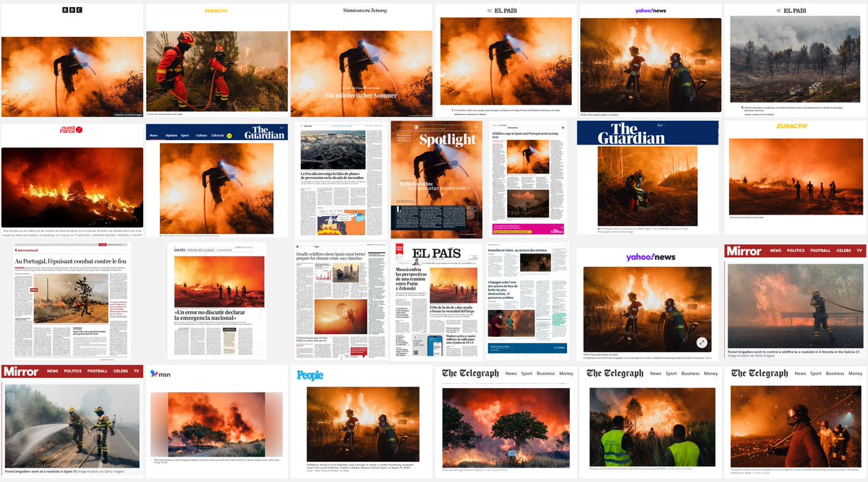The image size is (868, 482).
Task: Click the expand icon on the yahoo news photo
Action: (702, 343)
